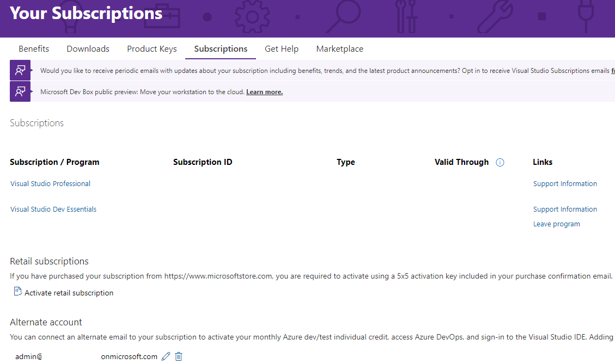Edit the alternate account with pencil icon
This screenshot has width=615, height=364.
[x=166, y=356]
